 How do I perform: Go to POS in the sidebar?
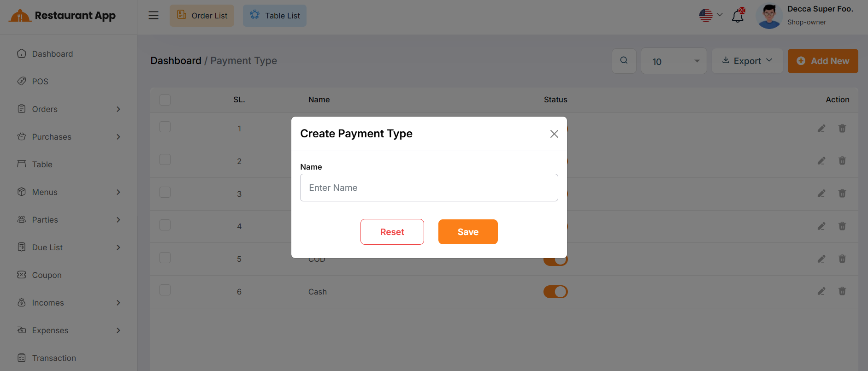[40, 82]
